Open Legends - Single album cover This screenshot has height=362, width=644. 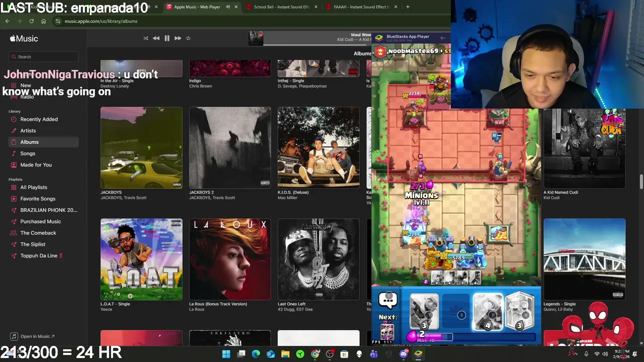(x=585, y=259)
